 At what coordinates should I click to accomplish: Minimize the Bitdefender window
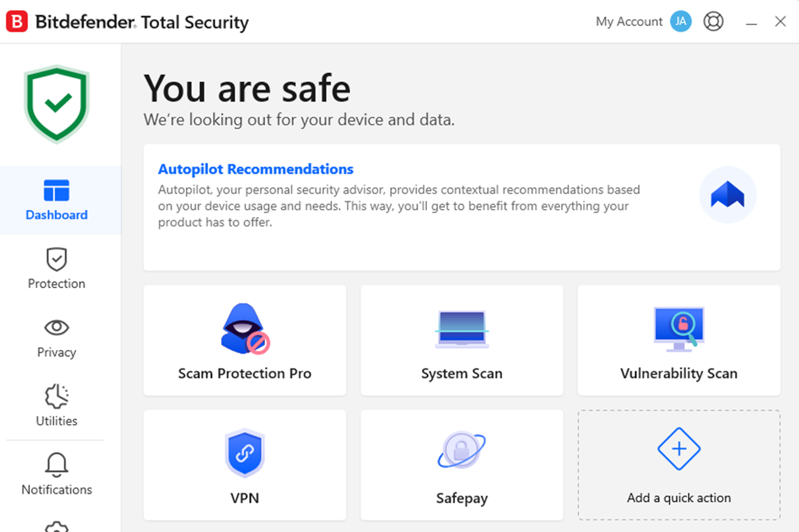(x=752, y=22)
